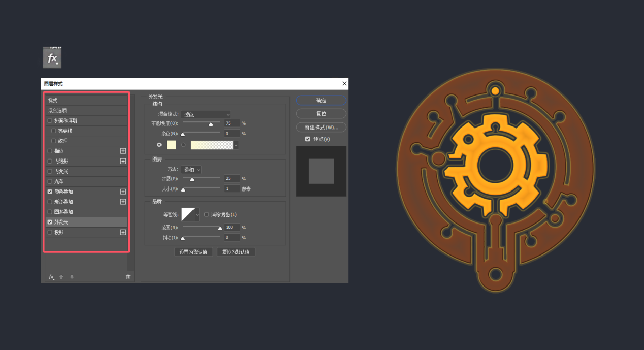Click the 复位为默认值 button
Image resolution: width=644 pixels, height=350 pixels.
[236, 252]
